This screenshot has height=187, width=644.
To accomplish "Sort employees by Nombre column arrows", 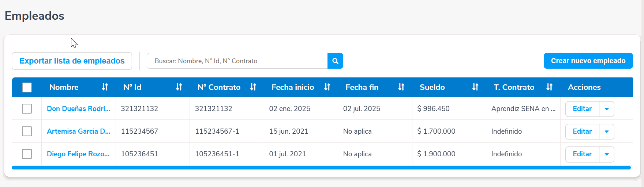I will pyautogui.click(x=105, y=87).
